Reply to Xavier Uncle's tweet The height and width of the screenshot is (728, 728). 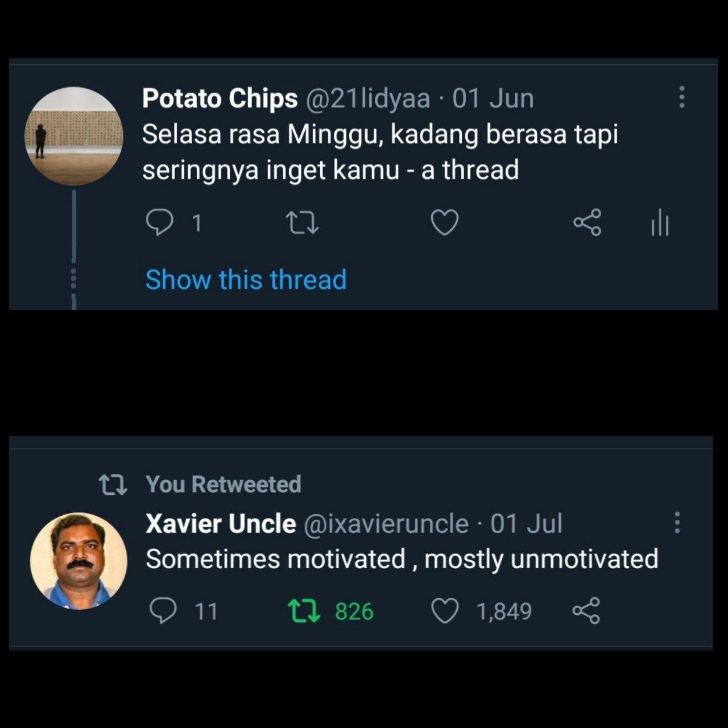click(163, 611)
